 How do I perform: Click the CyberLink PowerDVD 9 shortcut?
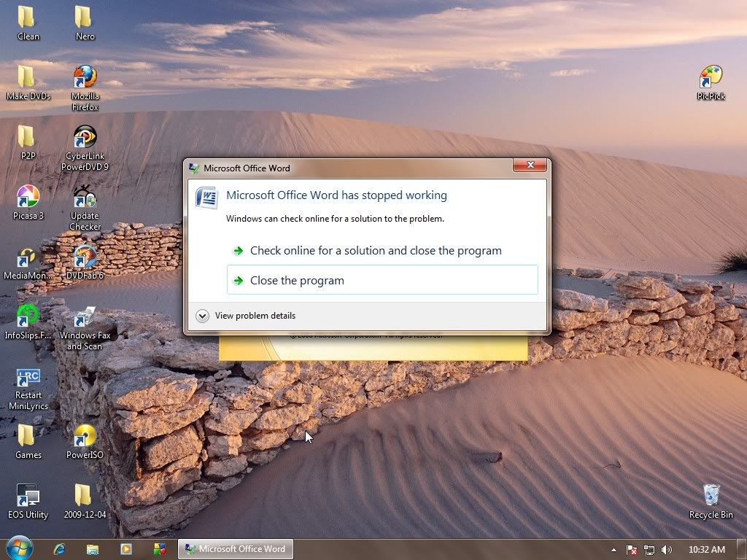(x=85, y=147)
